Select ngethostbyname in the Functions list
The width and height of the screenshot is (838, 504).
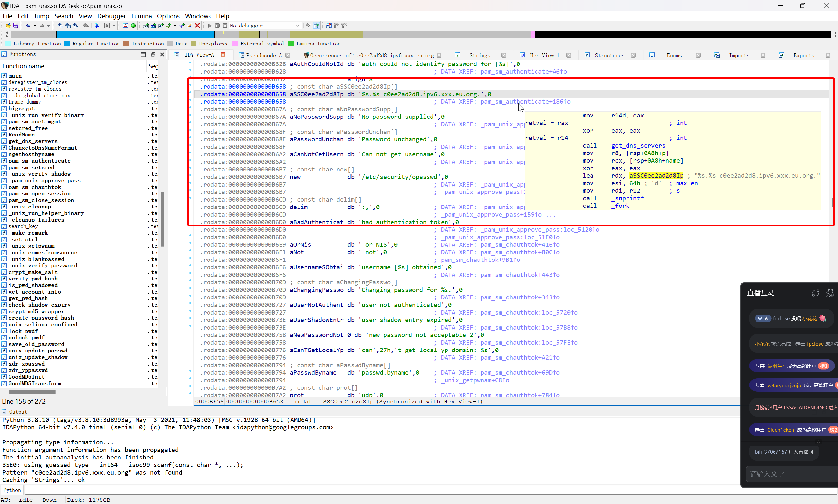31,154
